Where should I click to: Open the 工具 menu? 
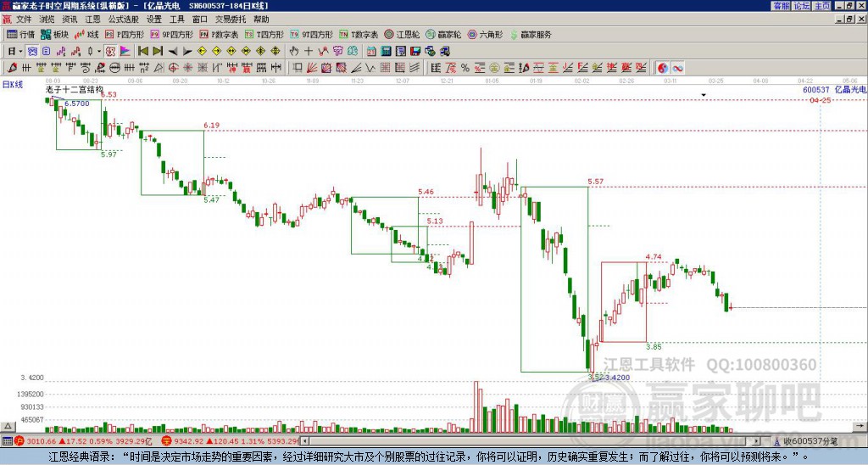coord(177,20)
